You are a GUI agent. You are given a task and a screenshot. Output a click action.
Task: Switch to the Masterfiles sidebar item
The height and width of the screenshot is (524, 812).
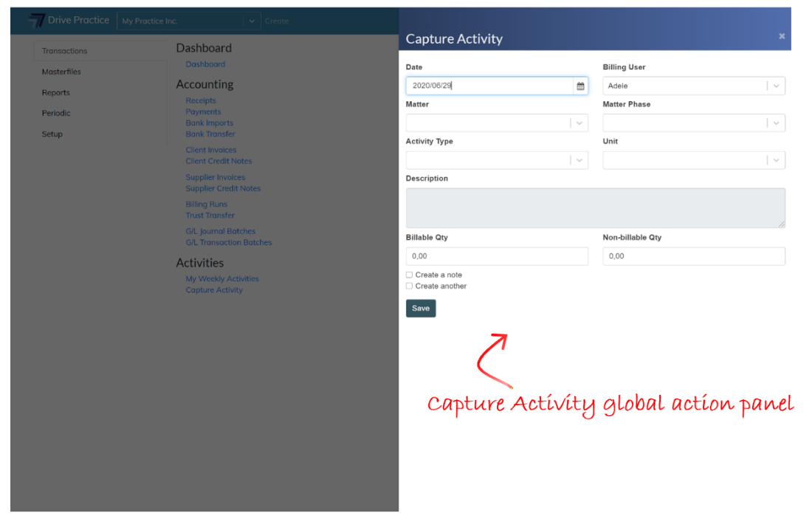tap(61, 72)
